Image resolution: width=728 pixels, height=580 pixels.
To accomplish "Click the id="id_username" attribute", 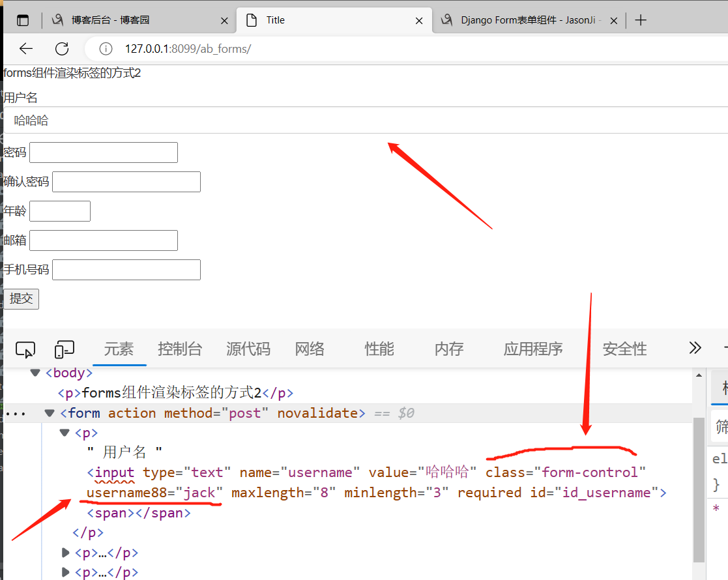I will tap(595, 492).
